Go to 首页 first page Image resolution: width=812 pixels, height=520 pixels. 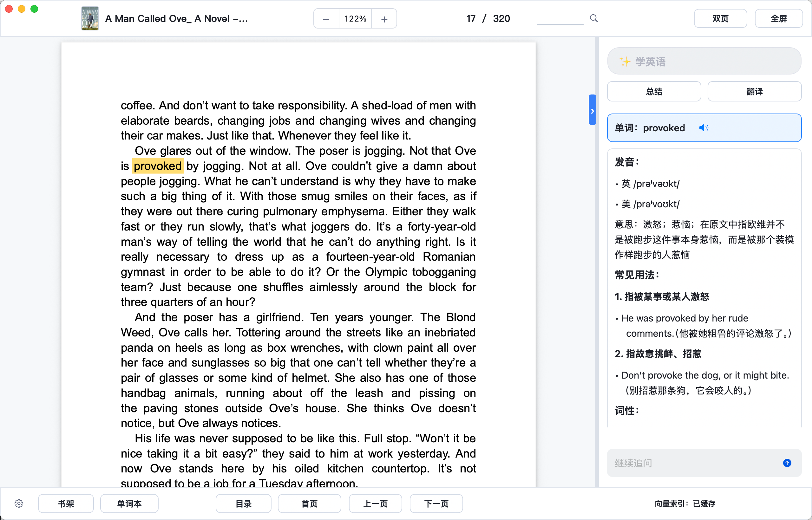point(309,504)
